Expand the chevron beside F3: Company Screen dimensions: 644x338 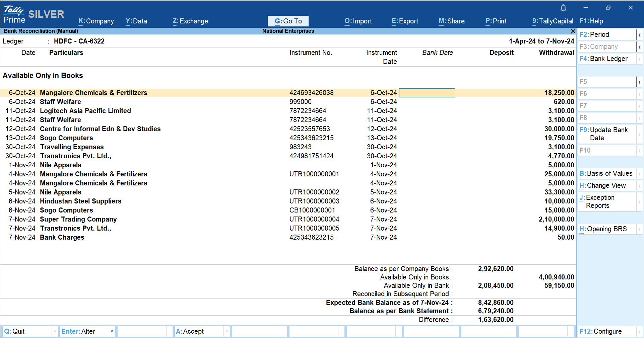tap(639, 47)
